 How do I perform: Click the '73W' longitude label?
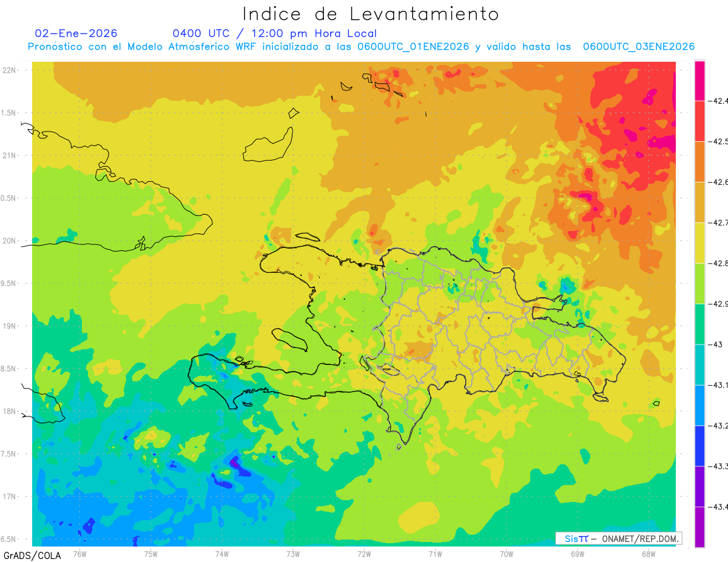click(293, 554)
